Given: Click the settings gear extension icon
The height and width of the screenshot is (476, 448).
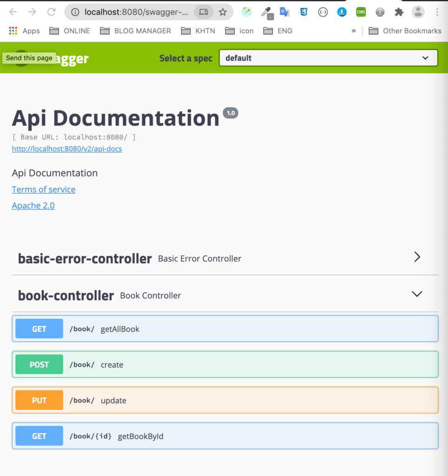Looking at the screenshot, I should point(380,12).
